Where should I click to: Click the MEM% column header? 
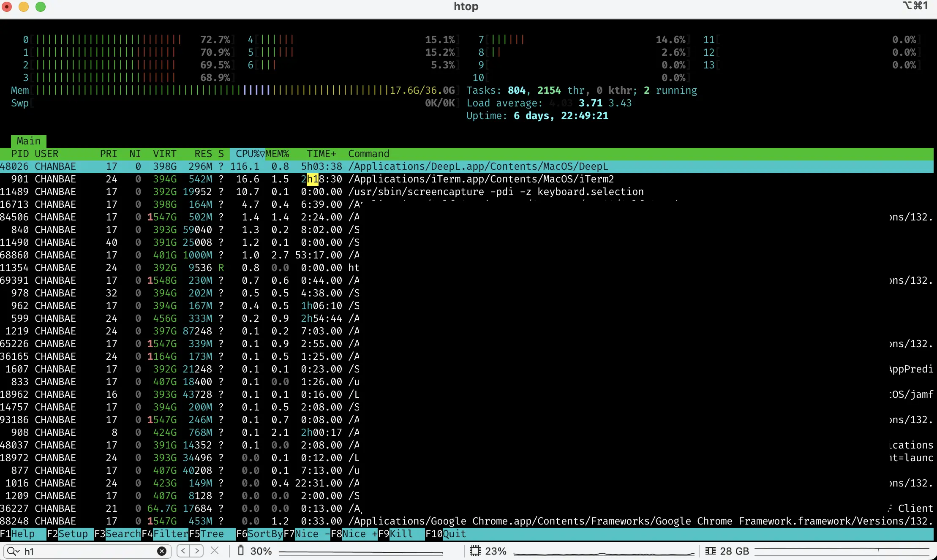tap(277, 154)
